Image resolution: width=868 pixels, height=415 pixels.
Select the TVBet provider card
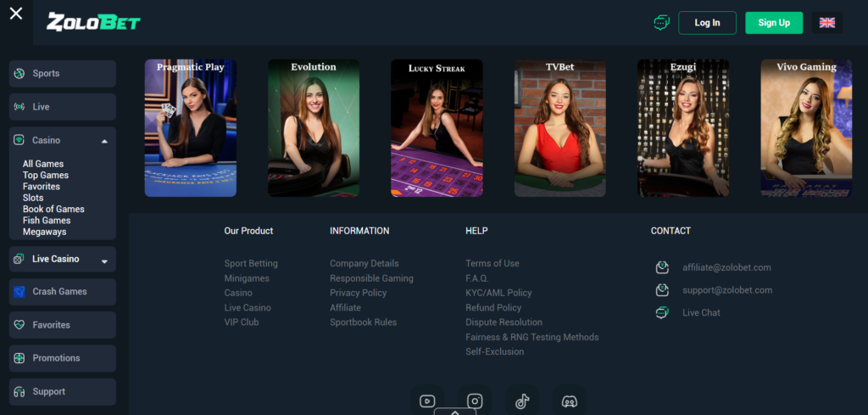pos(559,128)
